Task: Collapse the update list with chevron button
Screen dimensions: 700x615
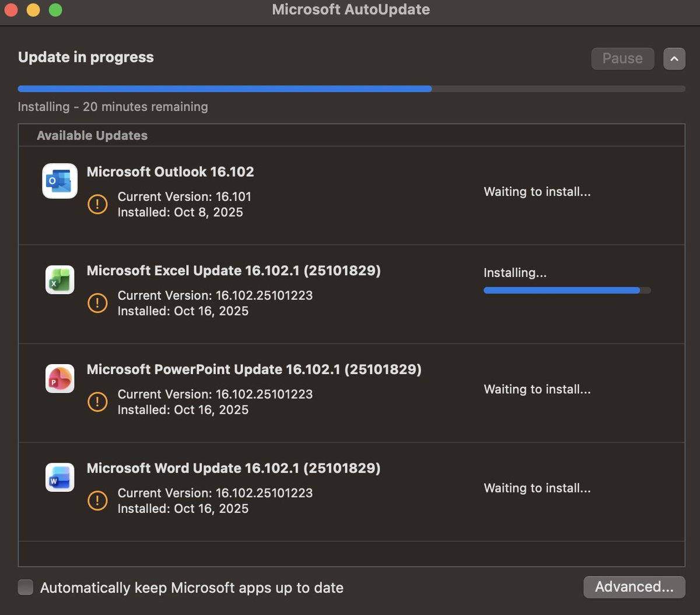Action: 674,58
